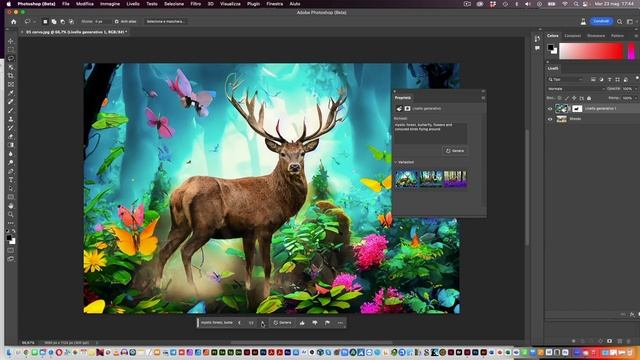Viewport: 640px width, 360px height.
Task: Select the Clone Stamp tool
Action: click(x=11, y=119)
